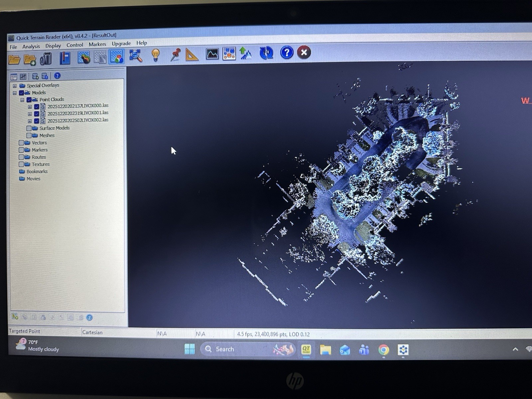Collapse the Point Clouds tree node
Screen dimensions: 532x399
(22, 99)
